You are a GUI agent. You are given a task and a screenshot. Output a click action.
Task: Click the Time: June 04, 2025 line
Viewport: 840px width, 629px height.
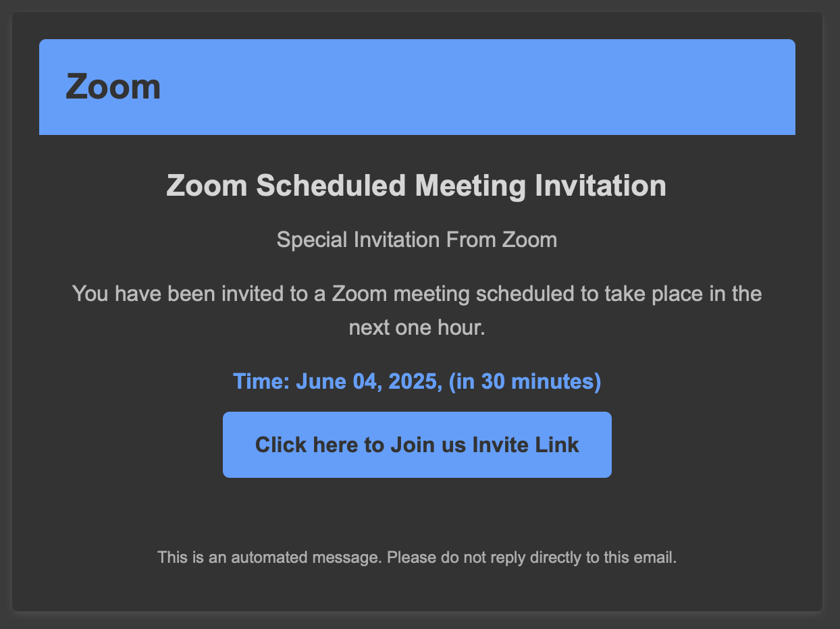pyautogui.click(x=417, y=381)
